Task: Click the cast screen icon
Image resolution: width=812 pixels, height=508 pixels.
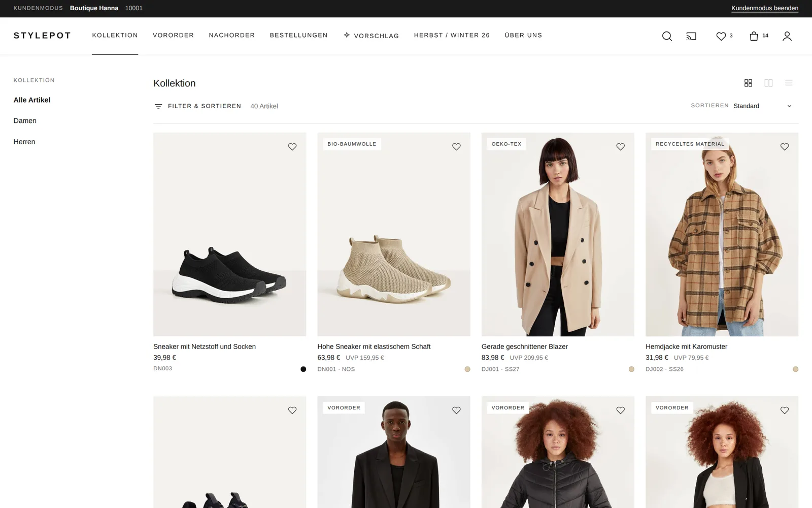Action: (x=691, y=36)
